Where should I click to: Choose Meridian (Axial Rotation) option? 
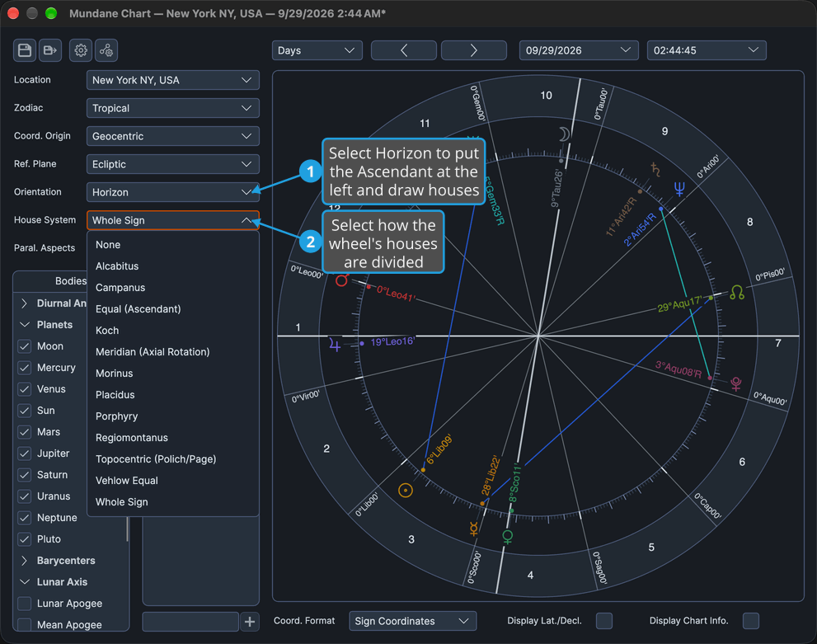pyautogui.click(x=173, y=352)
